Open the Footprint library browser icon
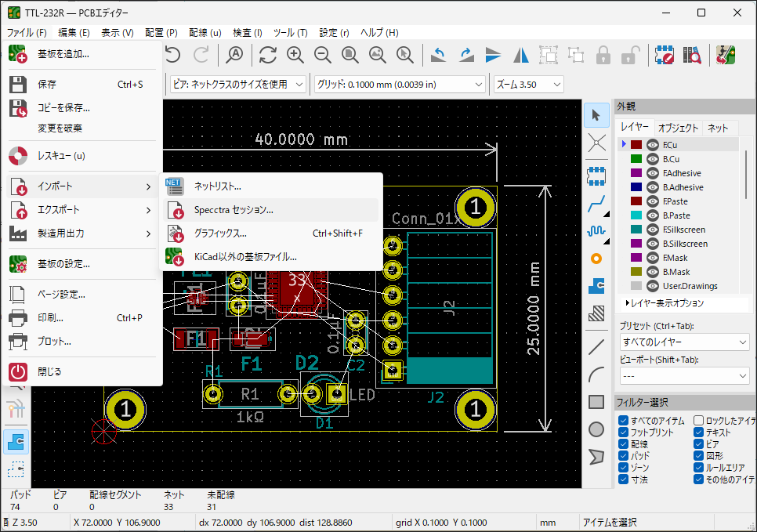The image size is (757, 532). coord(692,55)
